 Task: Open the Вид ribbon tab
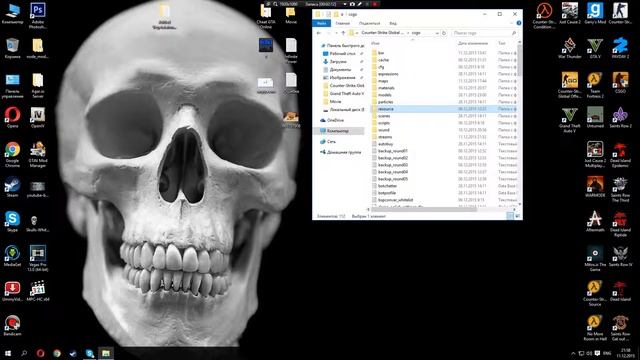(x=393, y=23)
